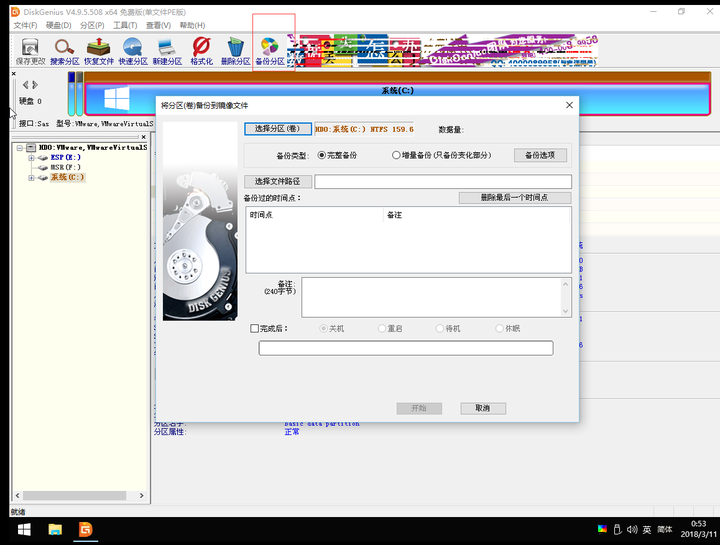Screen dimensions: 720x545
Task: Click the backup progress bar
Action: (x=406, y=348)
